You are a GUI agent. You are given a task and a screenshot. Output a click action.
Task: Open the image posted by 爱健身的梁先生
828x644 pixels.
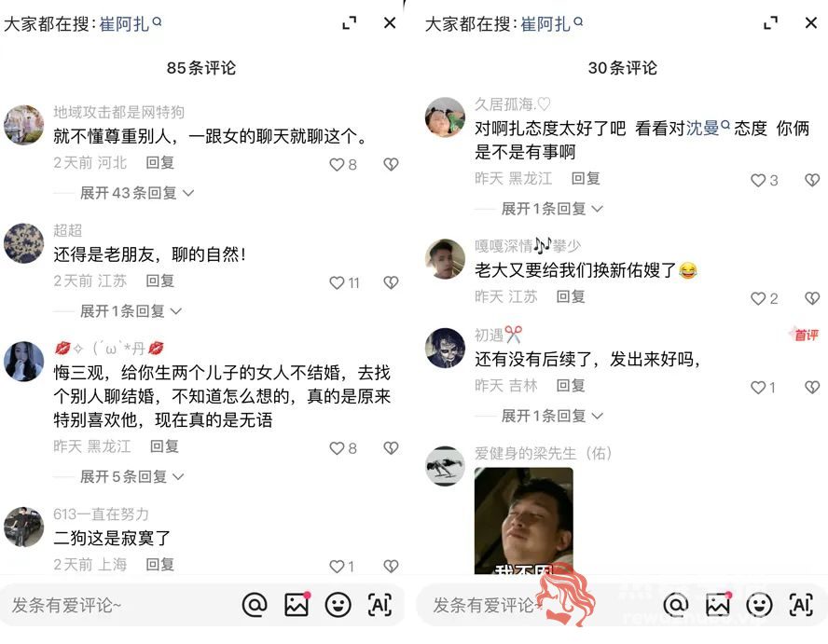pyautogui.click(x=523, y=520)
